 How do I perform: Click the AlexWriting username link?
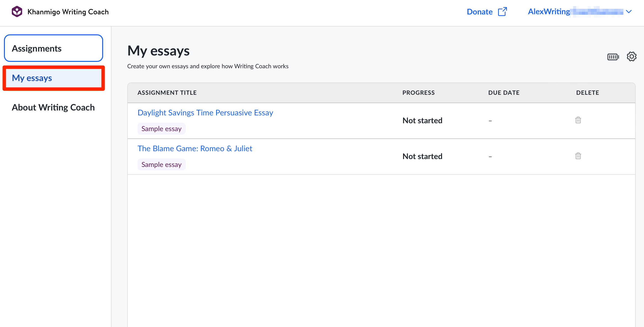[x=575, y=12]
